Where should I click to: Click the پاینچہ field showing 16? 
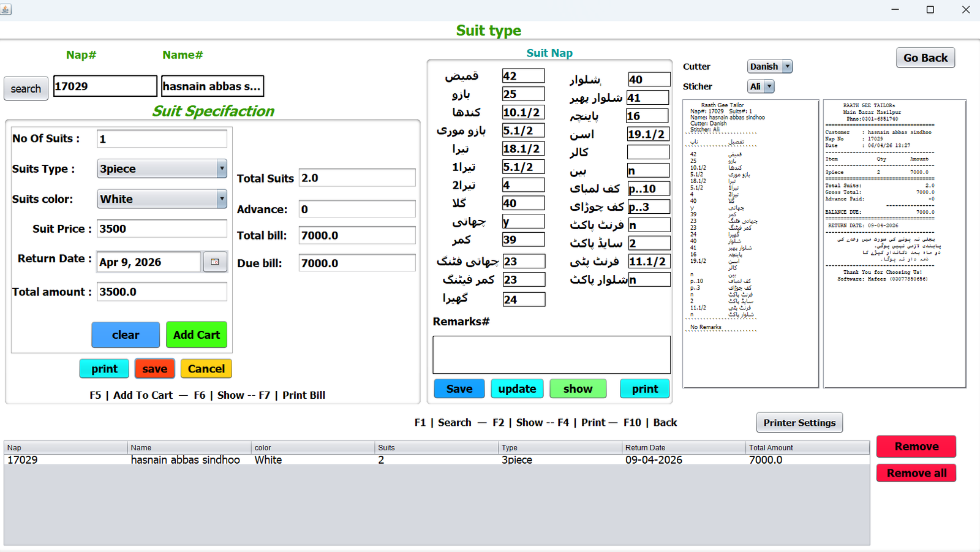click(x=647, y=116)
